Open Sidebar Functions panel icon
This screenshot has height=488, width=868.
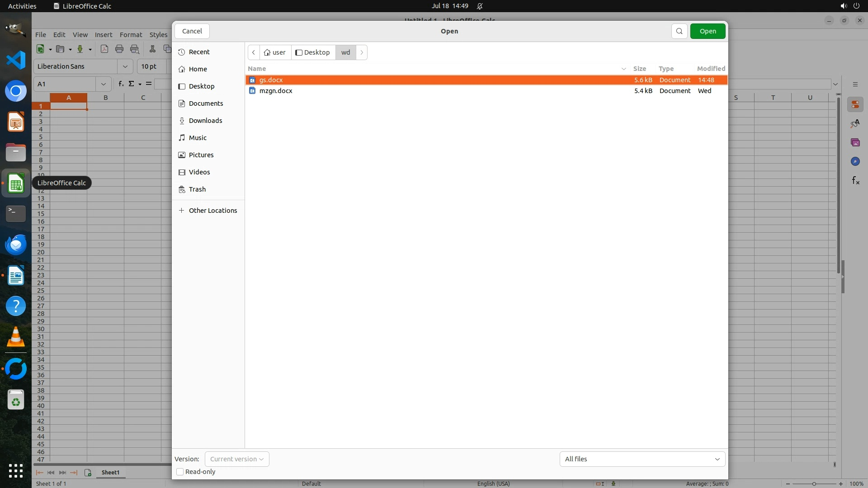click(x=855, y=181)
